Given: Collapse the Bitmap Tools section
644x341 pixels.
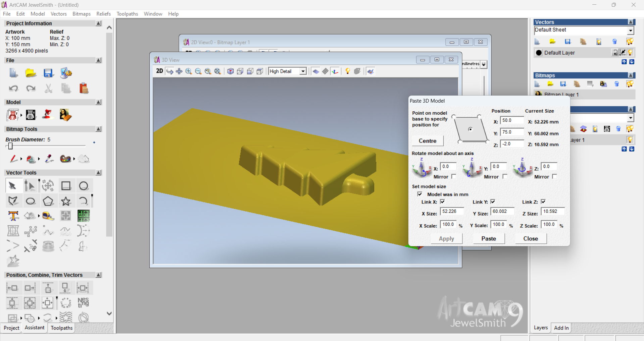Looking at the screenshot, I should point(98,129).
